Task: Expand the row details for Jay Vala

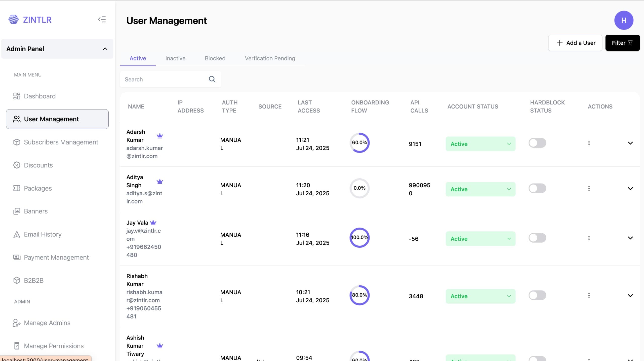Action: (630, 238)
